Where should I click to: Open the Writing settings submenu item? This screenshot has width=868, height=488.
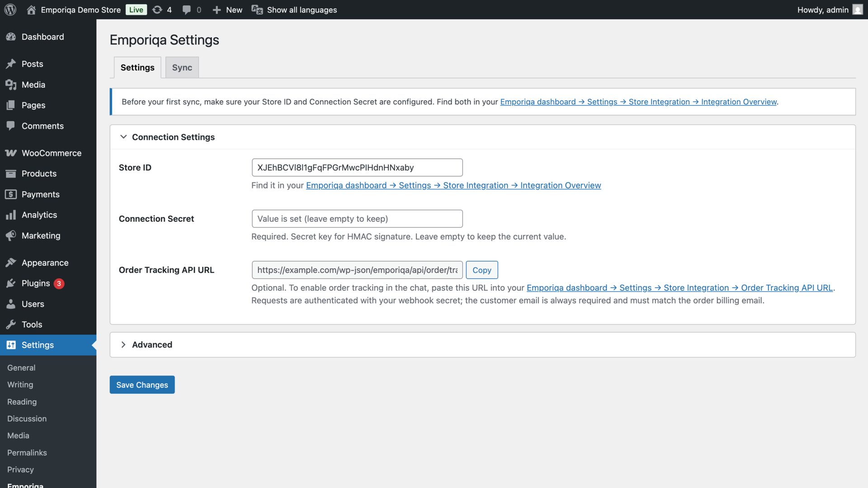pos(20,385)
